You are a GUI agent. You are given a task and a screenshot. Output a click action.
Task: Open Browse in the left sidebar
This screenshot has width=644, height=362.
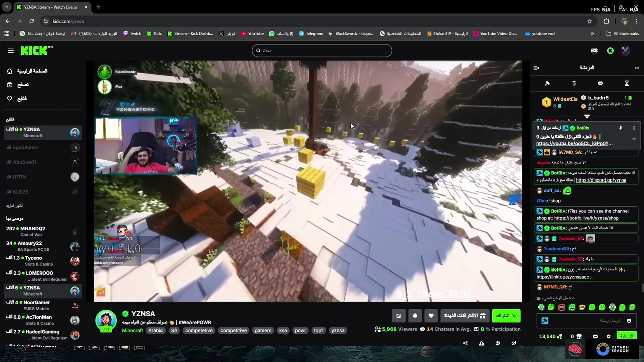tap(18, 85)
